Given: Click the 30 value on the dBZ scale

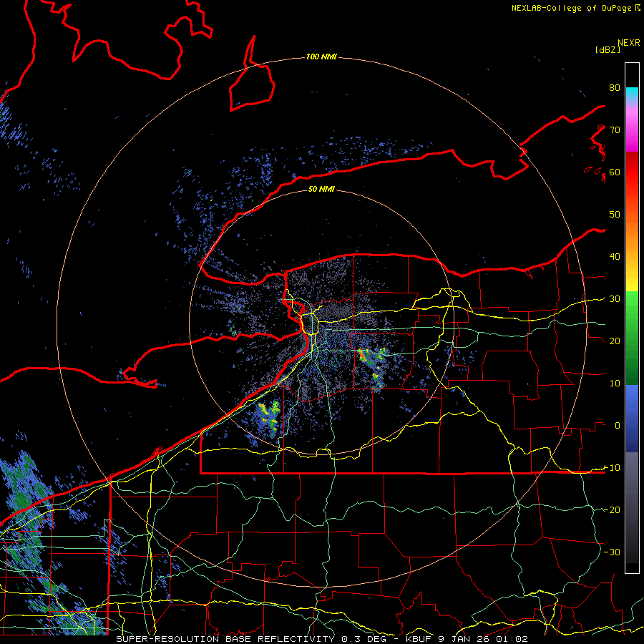Looking at the screenshot, I should point(615,299).
